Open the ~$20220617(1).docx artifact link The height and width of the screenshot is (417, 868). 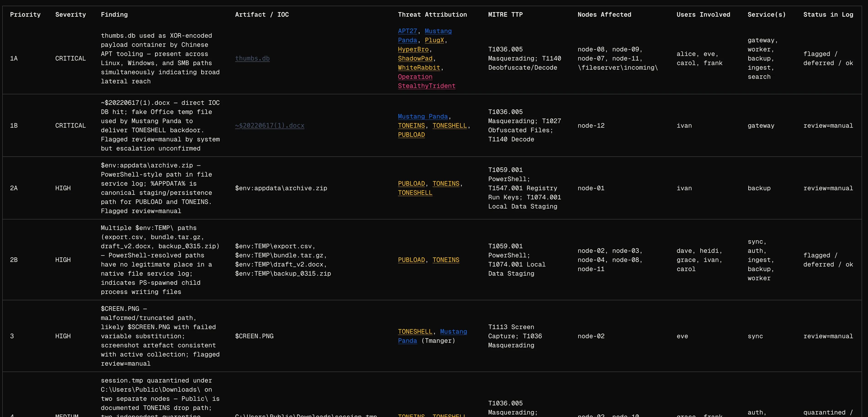[269, 126]
